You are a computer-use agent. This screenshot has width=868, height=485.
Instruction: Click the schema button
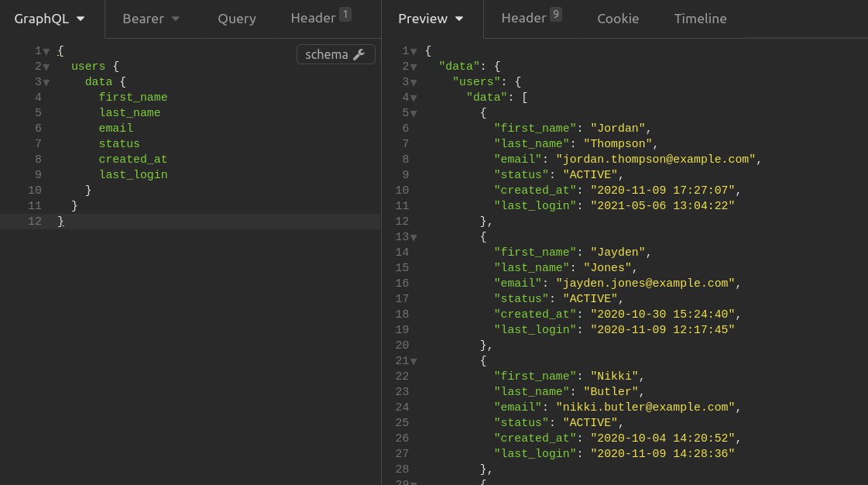[335, 54]
